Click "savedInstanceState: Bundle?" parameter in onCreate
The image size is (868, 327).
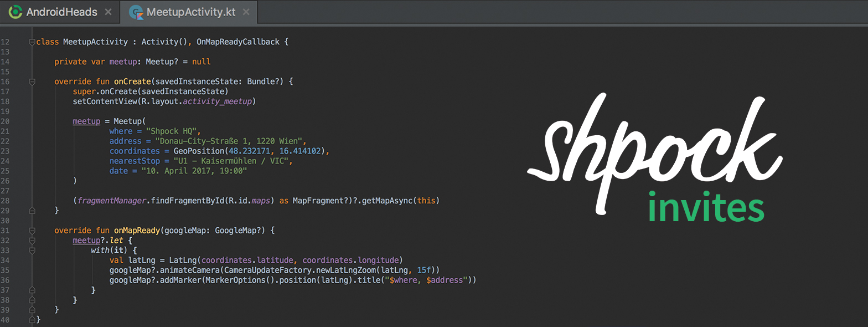pos(220,81)
